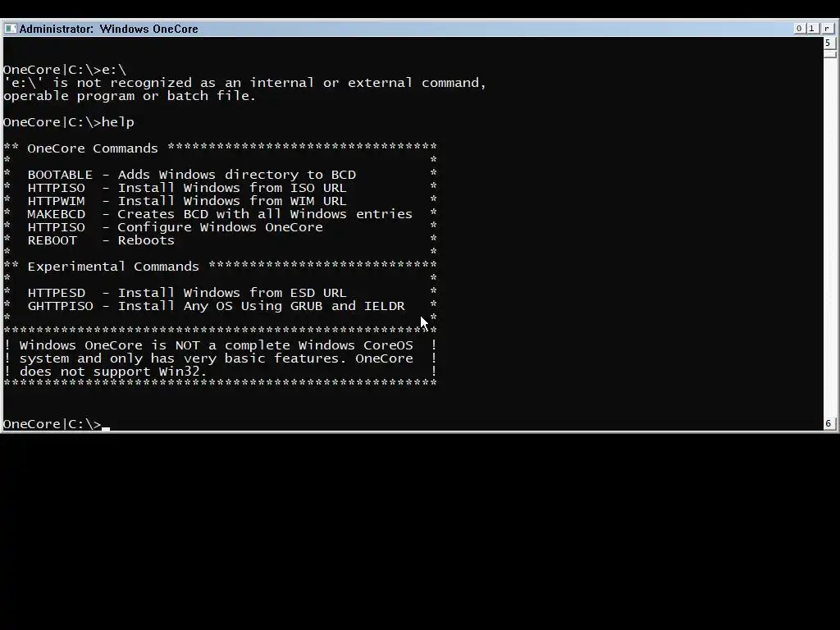840x630 pixels.
Task: Click the 'BOOTABLE - Adds Windows directory to BCD' line
Action: [192, 175]
